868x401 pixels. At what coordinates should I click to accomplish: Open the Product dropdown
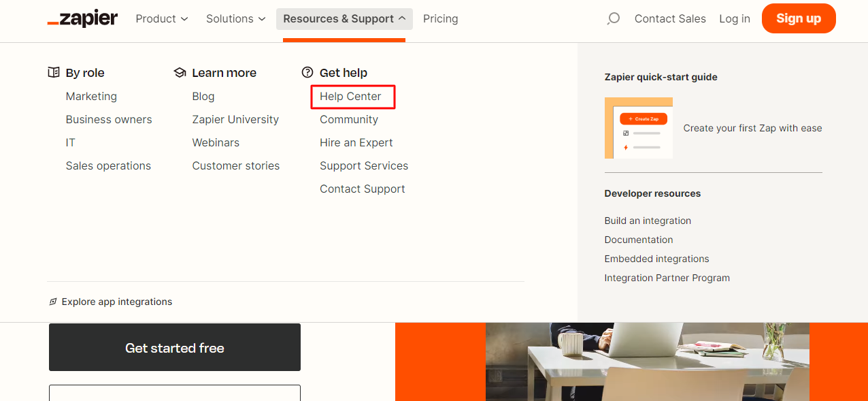click(161, 18)
